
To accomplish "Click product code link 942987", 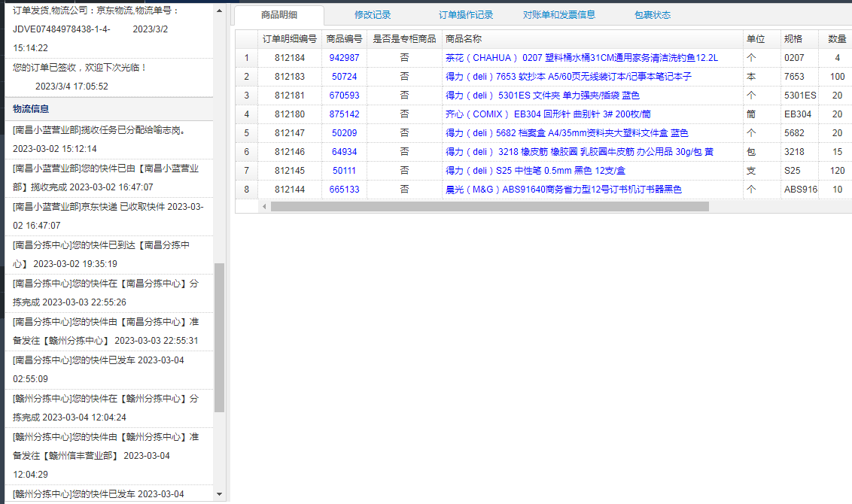I will click(x=344, y=58).
